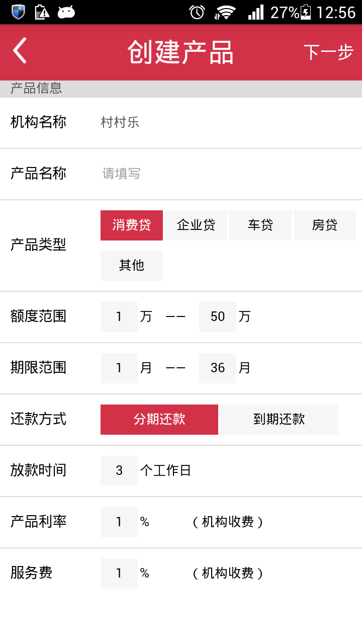Edit the maximum 期限范围 field of 36 months
362x644 pixels.
[x=218, y=368]
